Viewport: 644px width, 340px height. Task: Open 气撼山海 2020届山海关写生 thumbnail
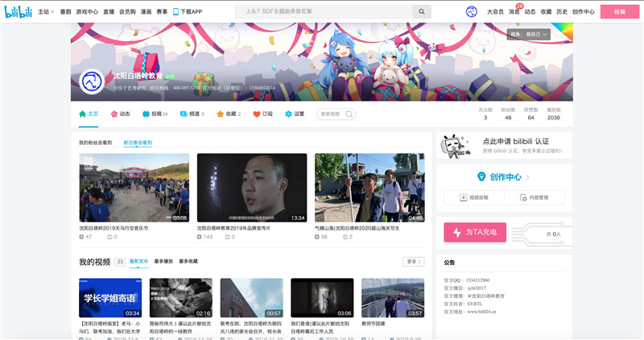pyautogui.click(x=369, y=188)
